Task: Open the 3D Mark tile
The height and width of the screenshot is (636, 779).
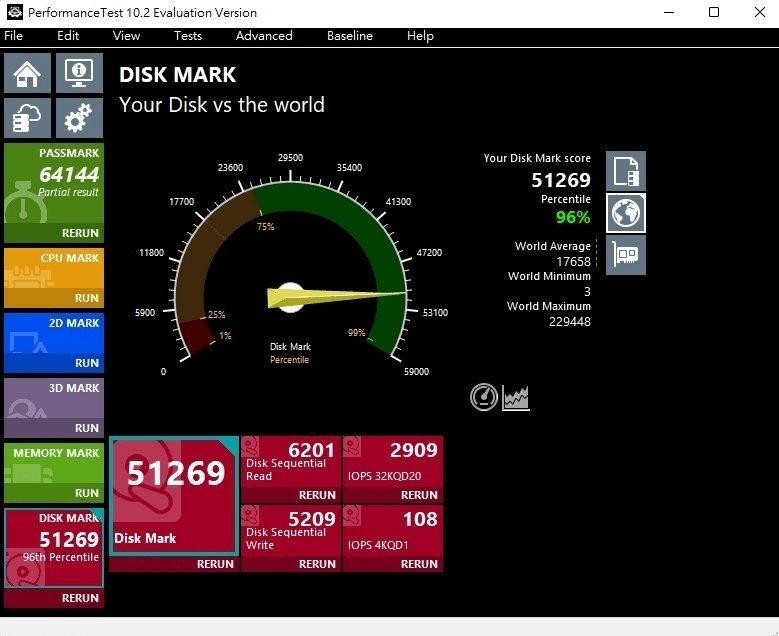Action: coord(54,398)
